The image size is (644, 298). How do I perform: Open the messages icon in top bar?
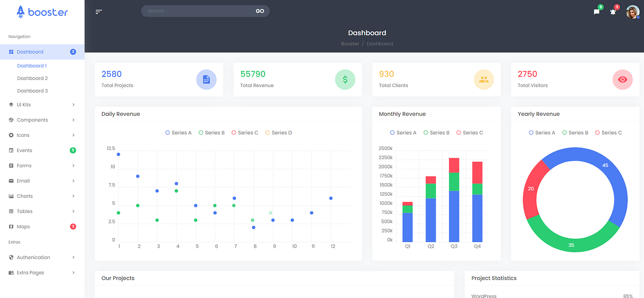pos(596,12)
